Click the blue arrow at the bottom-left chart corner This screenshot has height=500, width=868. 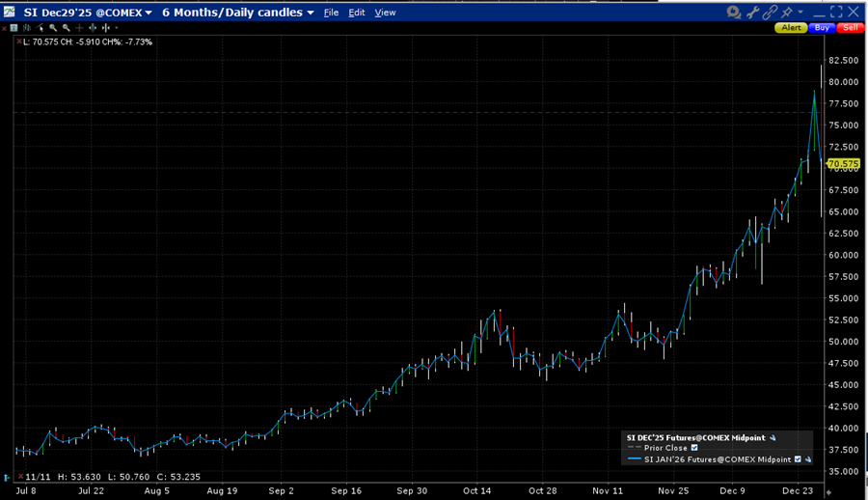(x=6, y=477)
